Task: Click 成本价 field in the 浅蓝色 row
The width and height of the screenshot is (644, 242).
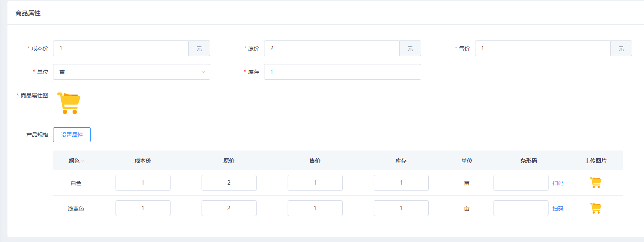Action: pos(143,208)
